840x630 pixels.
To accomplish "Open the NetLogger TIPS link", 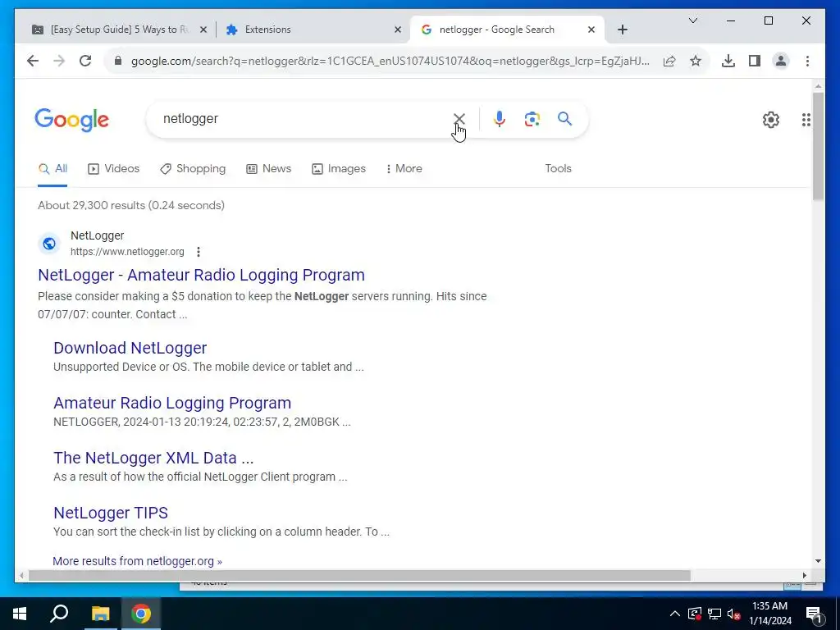I will 111,514.
